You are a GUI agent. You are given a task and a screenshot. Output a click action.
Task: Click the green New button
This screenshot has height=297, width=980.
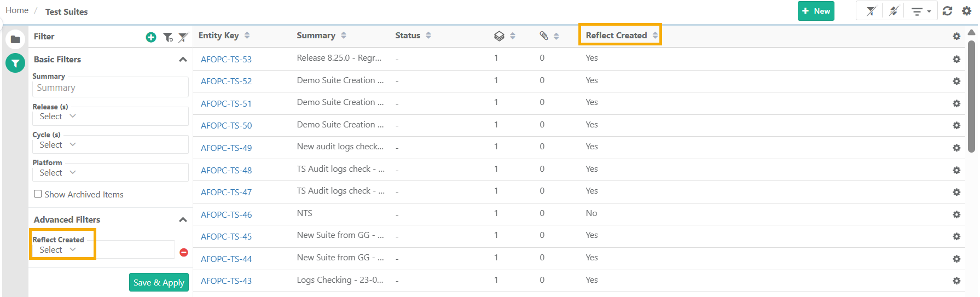pyautogui.click(x=815, y=11)
